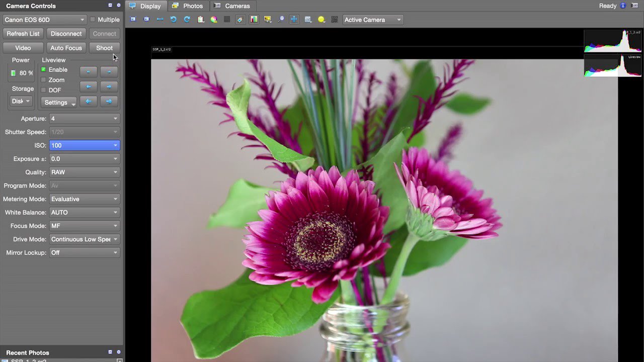This screenshot has width=644, height=362.
Task: Click the rotate clockwise toolbar icon
Action: pos(187,20)
